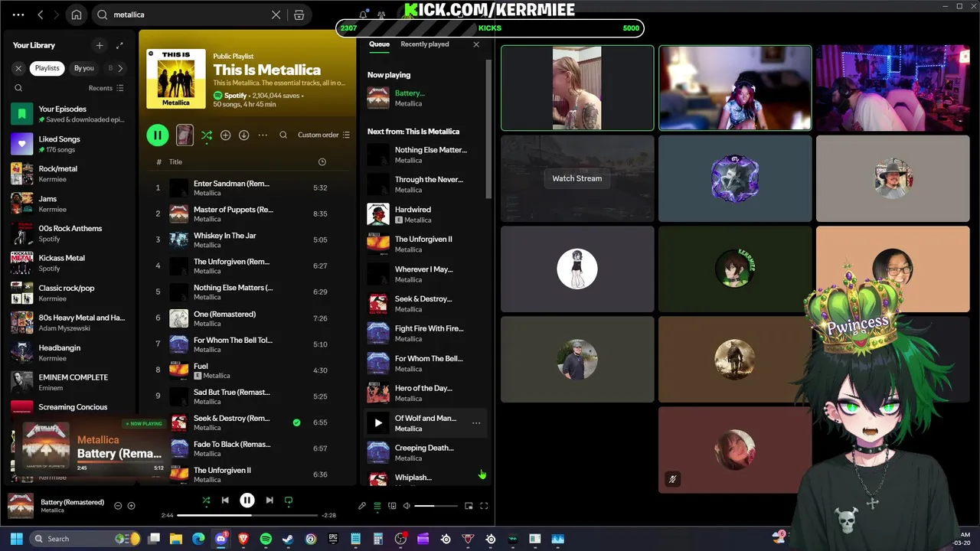Enter full screen player mode
980x551 pixels.
[484, 506]
